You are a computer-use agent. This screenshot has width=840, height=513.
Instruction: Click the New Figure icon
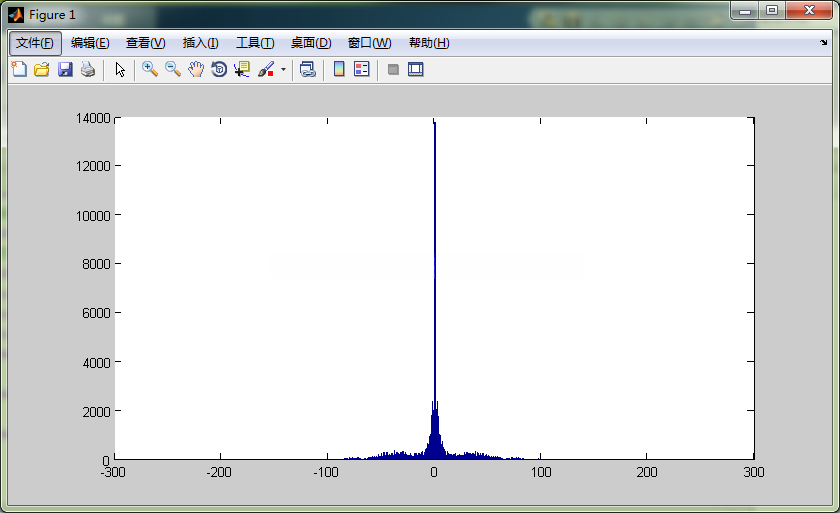(19, 69)
